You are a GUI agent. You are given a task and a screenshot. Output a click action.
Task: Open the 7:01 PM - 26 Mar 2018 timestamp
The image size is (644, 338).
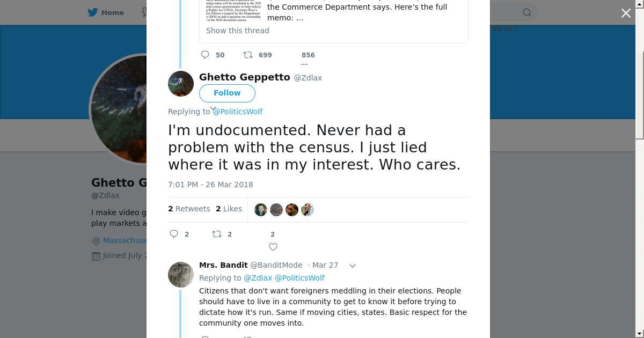tap(210, 185)
